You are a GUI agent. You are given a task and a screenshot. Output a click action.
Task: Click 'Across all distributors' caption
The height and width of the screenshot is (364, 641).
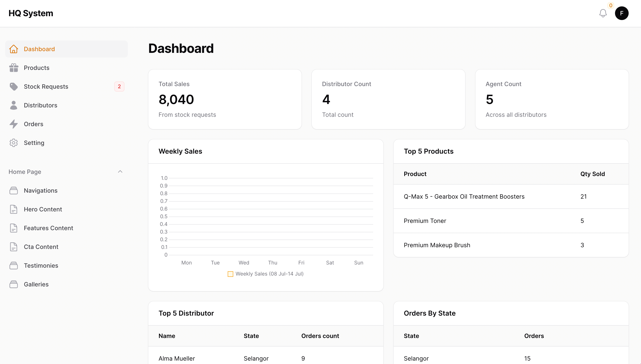[x=516, y=115]
